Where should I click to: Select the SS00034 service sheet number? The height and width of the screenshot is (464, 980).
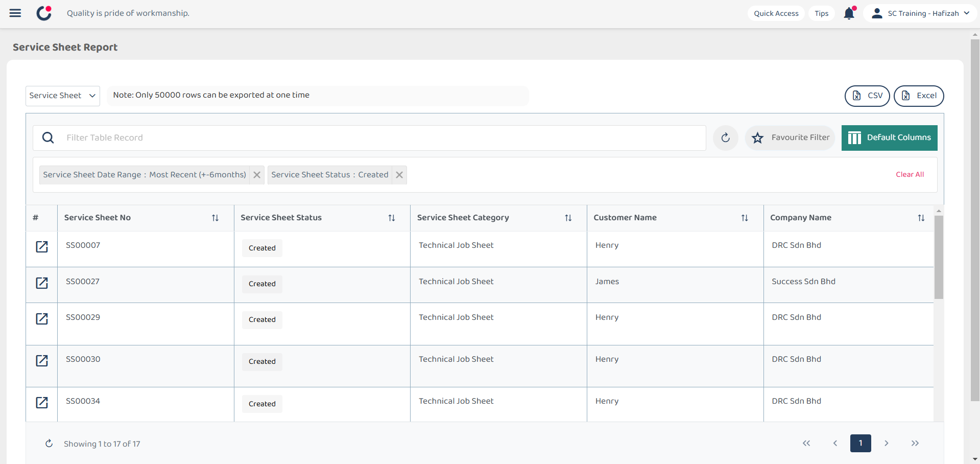point(83,401)
